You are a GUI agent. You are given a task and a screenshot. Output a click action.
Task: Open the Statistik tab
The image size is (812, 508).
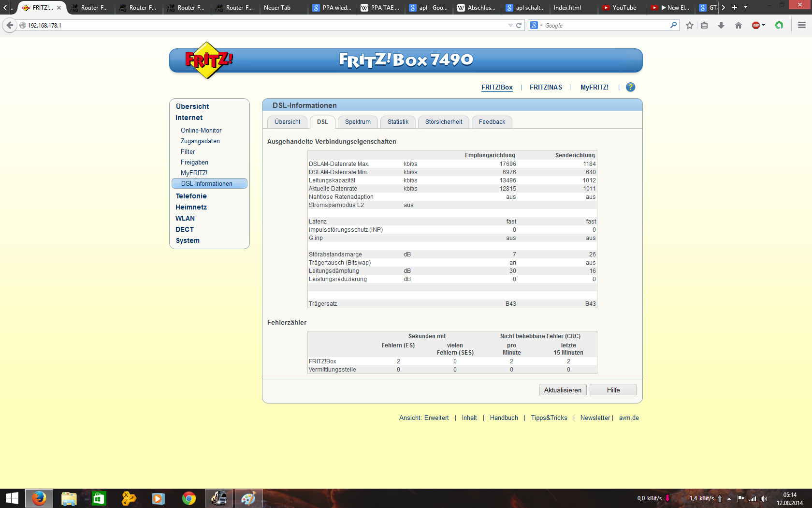(398, 122)
